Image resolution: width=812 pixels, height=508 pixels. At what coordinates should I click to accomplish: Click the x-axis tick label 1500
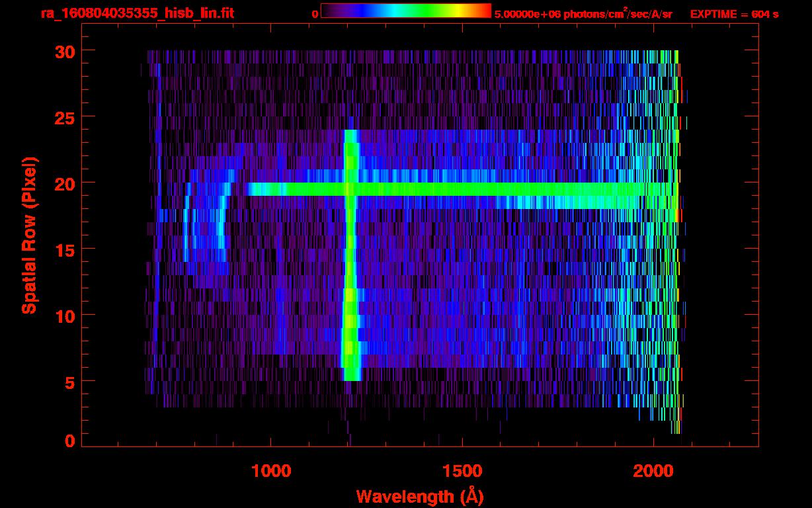point(462,471)
